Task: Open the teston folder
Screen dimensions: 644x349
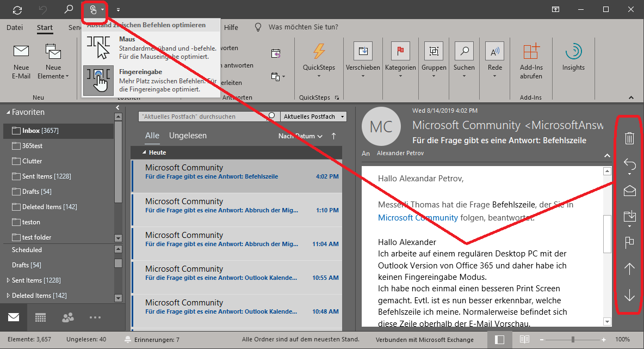Action: (x=26, y=222)
